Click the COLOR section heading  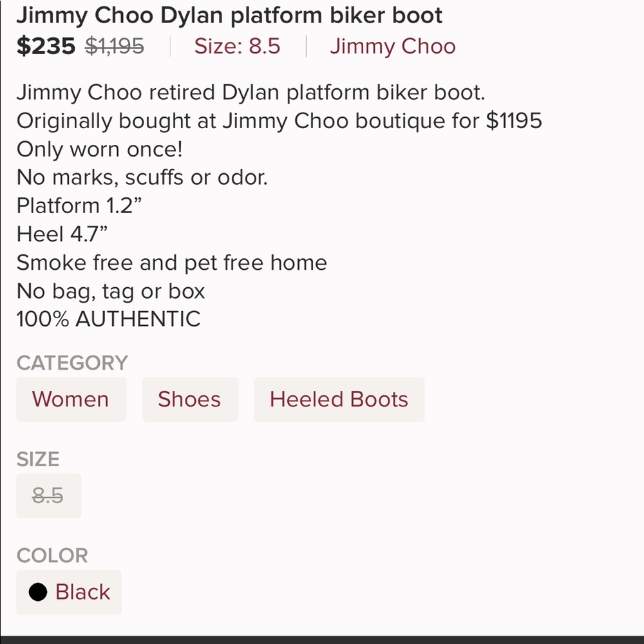53,555
